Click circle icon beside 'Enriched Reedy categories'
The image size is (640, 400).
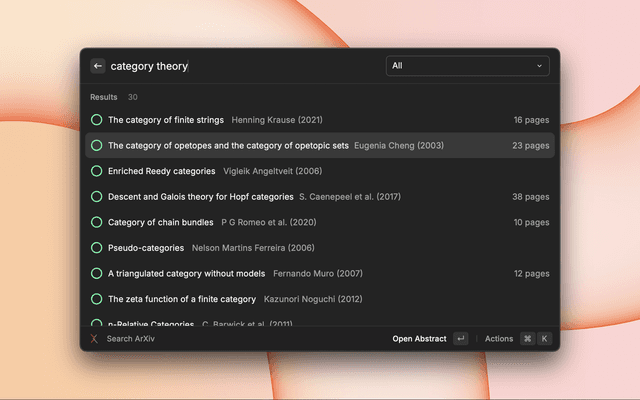97,171
